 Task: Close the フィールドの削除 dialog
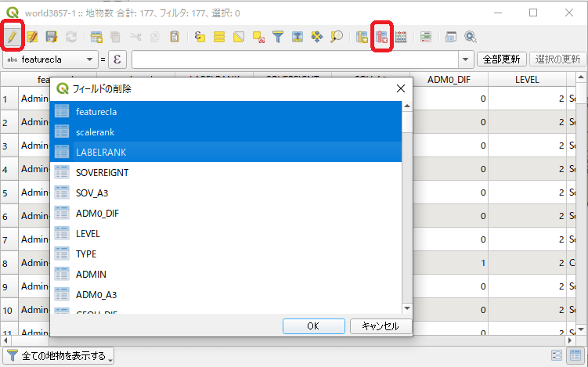(x=401, y=88)
